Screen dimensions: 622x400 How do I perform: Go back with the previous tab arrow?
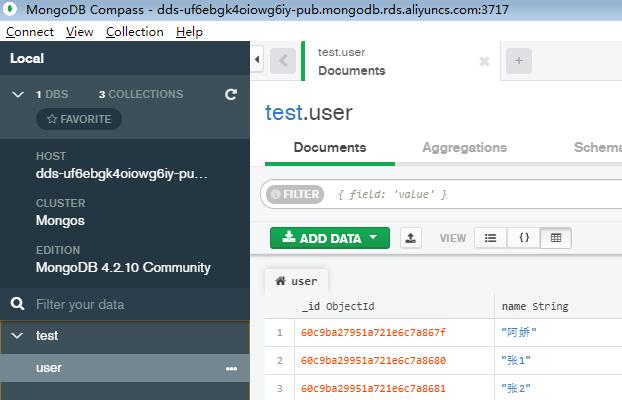[283, 61]
